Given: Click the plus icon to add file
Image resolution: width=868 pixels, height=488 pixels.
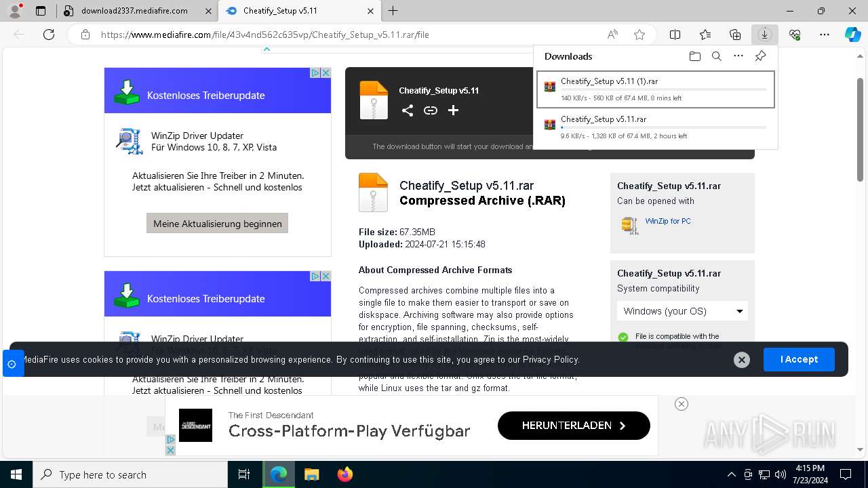Looking at the screenshot, I should 454,110.
